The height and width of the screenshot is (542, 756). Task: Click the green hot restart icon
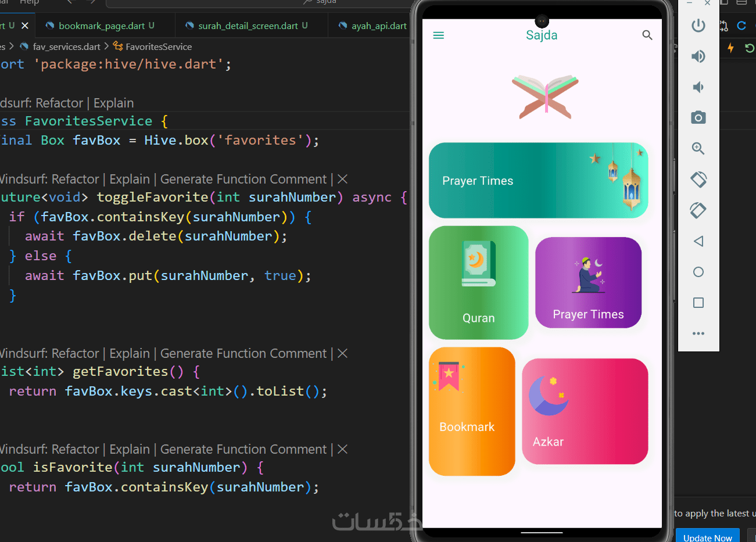tap(750, 48)
